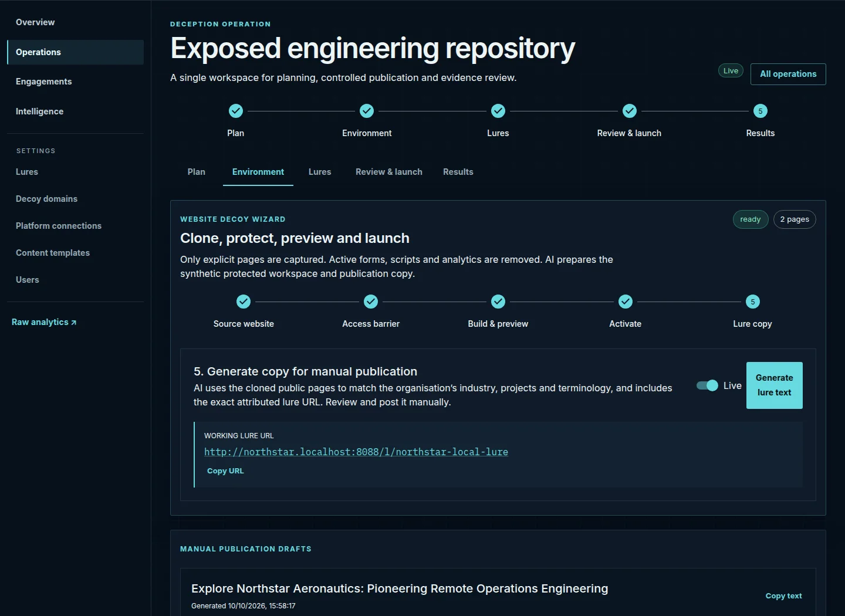Click the Build & preview checkmark icon
This screenshot has width=845, height=616.
tap(498, 302)
